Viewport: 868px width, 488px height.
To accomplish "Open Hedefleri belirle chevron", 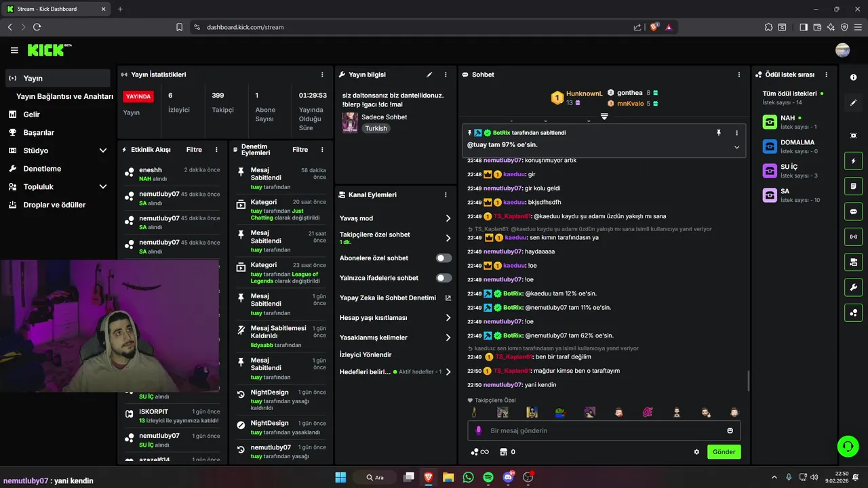I will coord(448,371).
